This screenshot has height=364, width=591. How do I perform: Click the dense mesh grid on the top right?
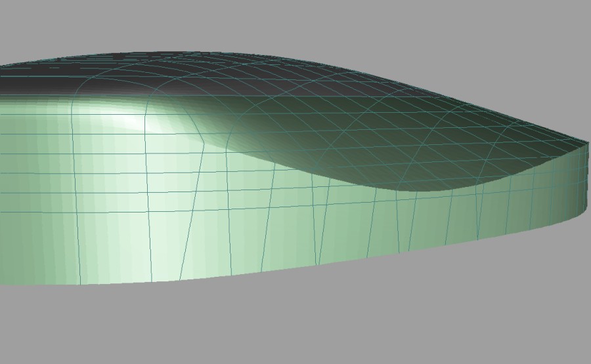[460, 118]
